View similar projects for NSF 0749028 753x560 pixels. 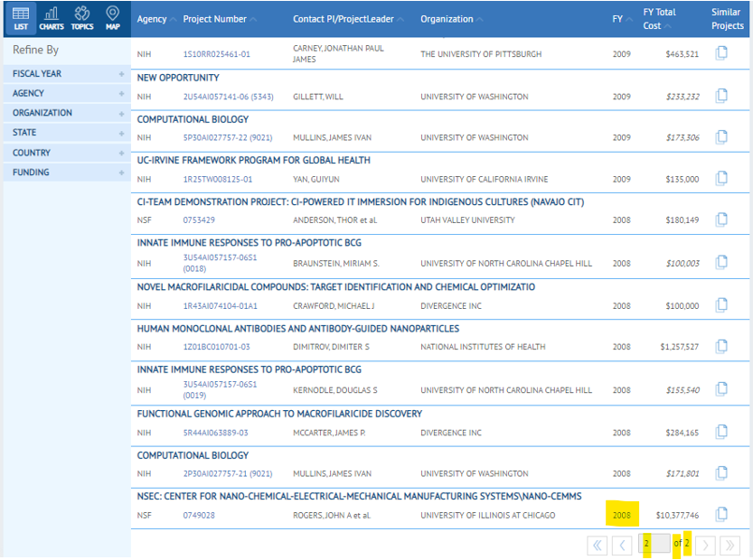[721, 515]
